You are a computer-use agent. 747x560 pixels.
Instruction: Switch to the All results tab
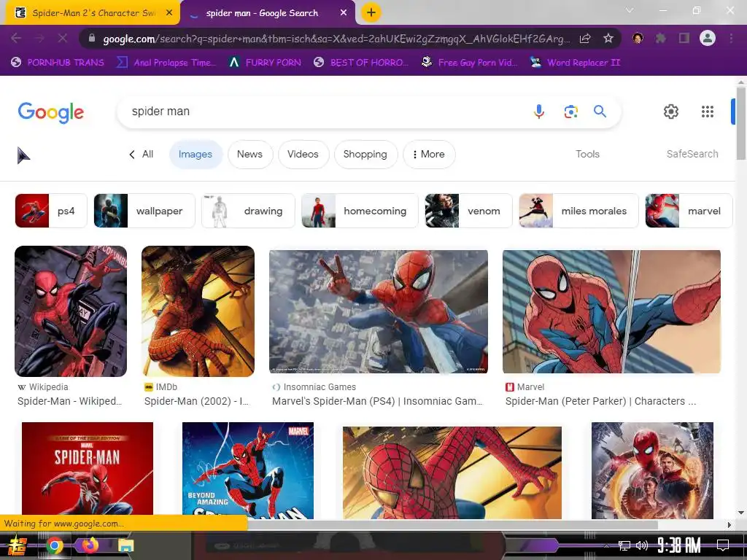click(147, 155)
